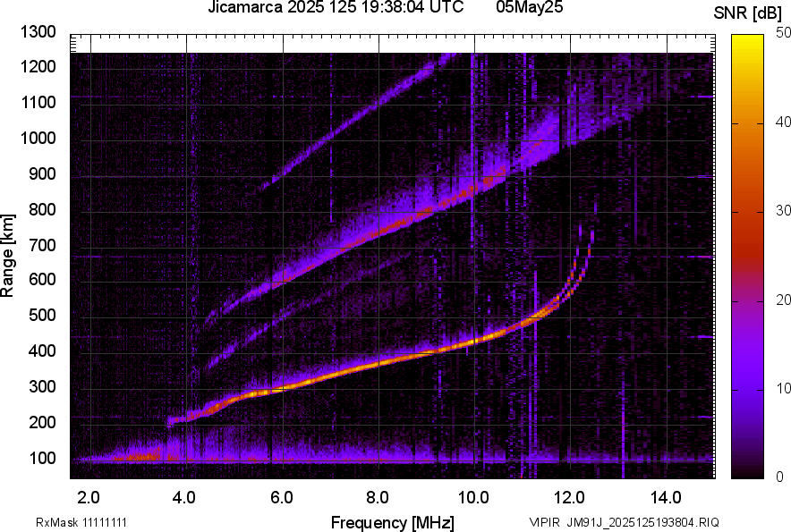Image resolution: width=791 pixels, height=532 pixels.
Task: Click the range tick label '900'
Action: coord(42,173)
